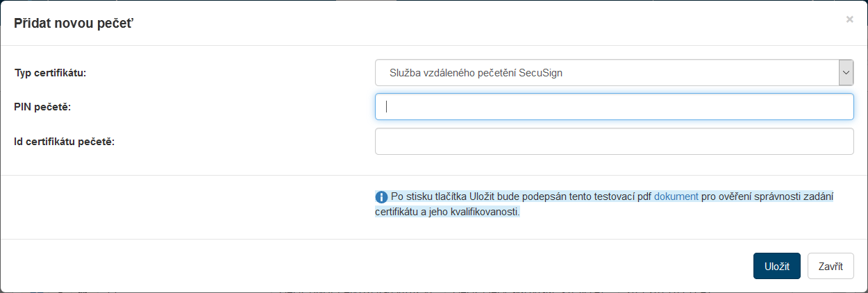Focus the PIN pečetě input field
This screenshot has height=293, width=868.
pyautogui.click(x=614, y=107)
